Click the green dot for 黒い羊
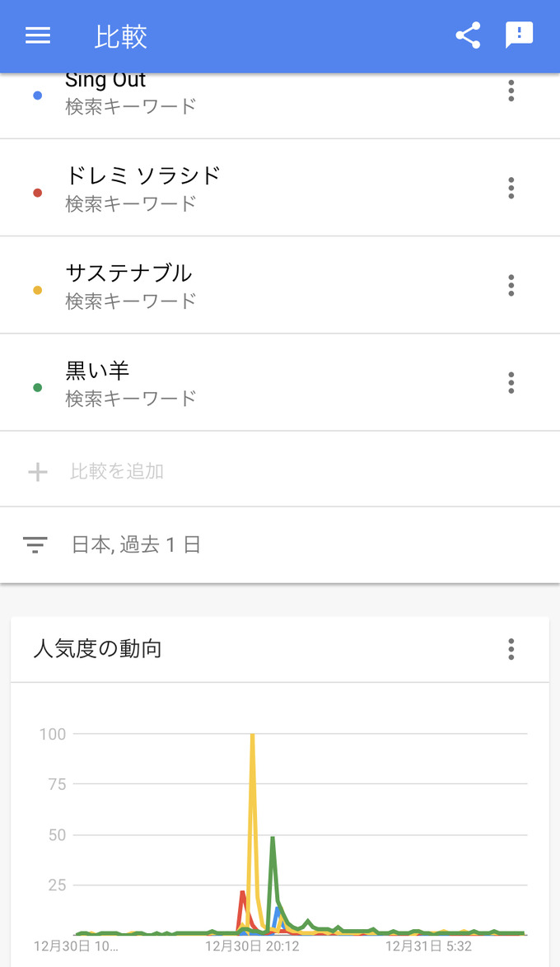This screenshot has width=560, height=967. tap(37, 387)
